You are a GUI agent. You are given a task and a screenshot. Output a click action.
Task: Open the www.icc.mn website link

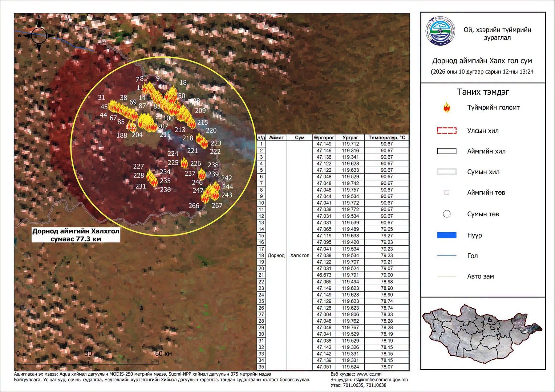coord(369,374)
